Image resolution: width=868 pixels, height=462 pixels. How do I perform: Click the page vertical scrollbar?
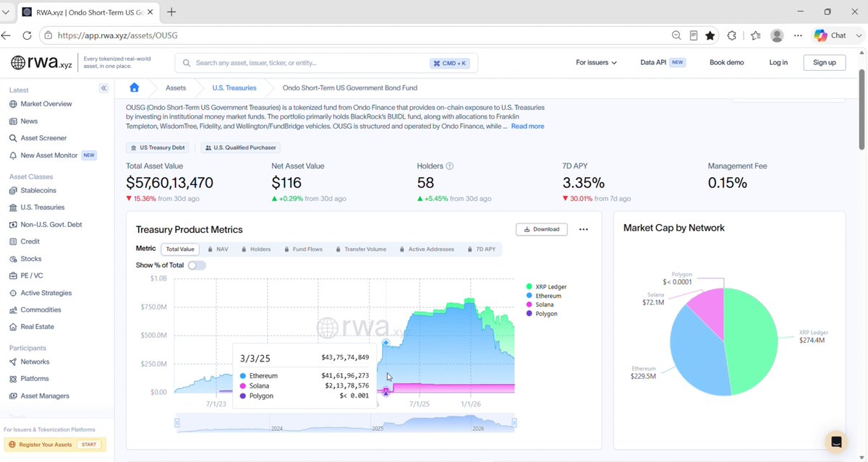862,108
